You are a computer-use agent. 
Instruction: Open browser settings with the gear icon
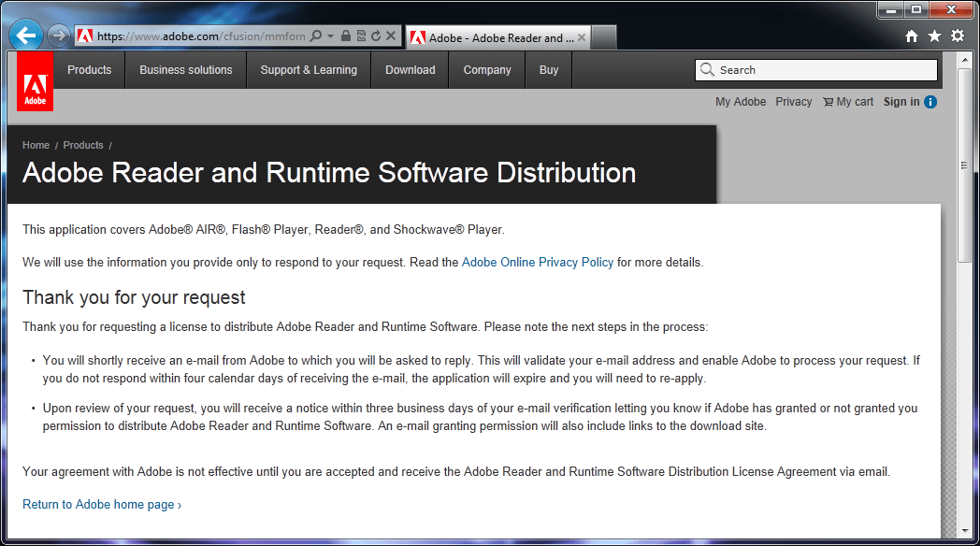(x=956, y=35)
